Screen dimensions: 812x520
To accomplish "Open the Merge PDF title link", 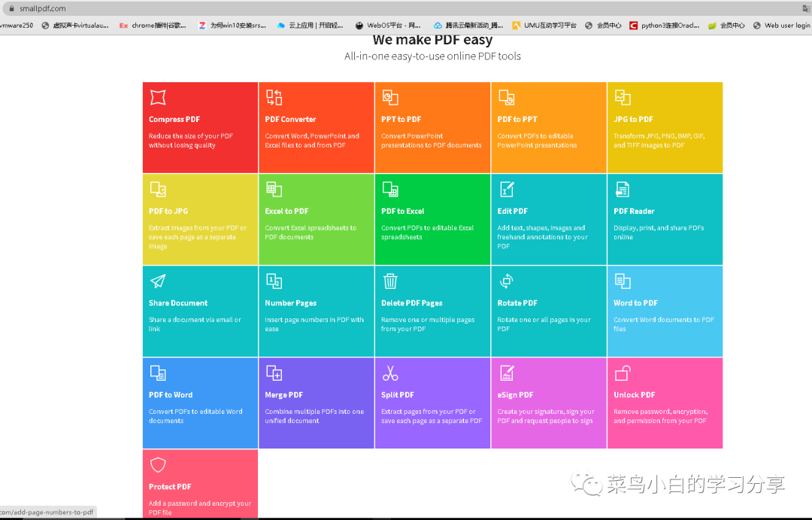I will click(x=283, y=394).
